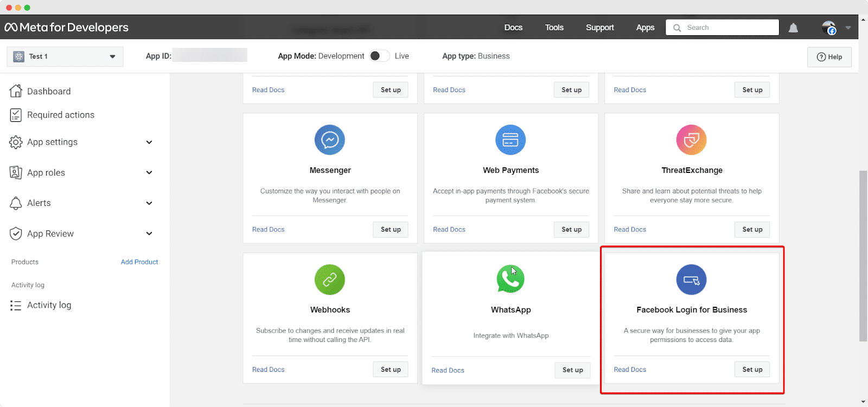This screenshot has width=868, height=407.
Task: Click the Help button
Action: point(829,57)
